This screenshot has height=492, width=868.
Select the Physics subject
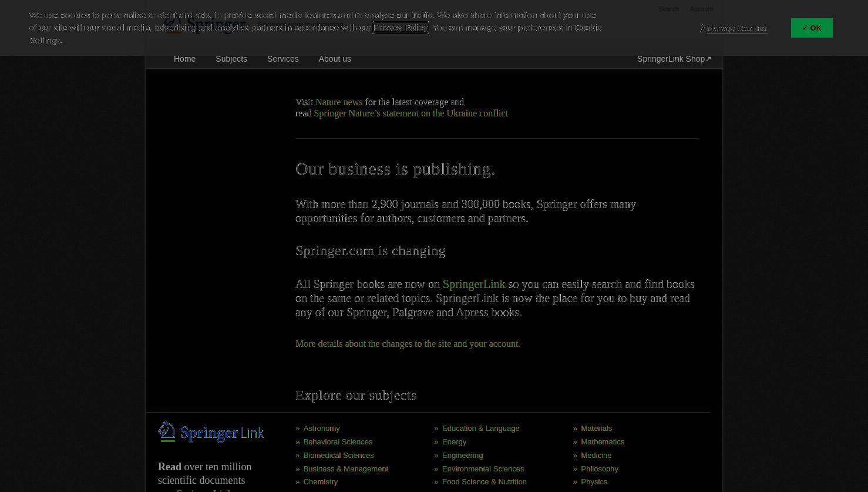coord(594,482)
